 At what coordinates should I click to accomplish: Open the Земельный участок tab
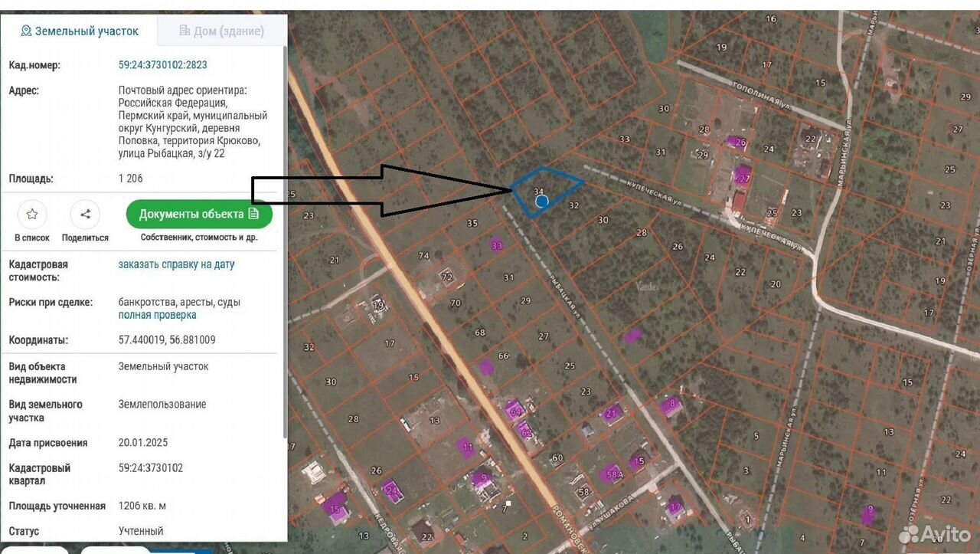pyautogui.click(x=80, y=31)
